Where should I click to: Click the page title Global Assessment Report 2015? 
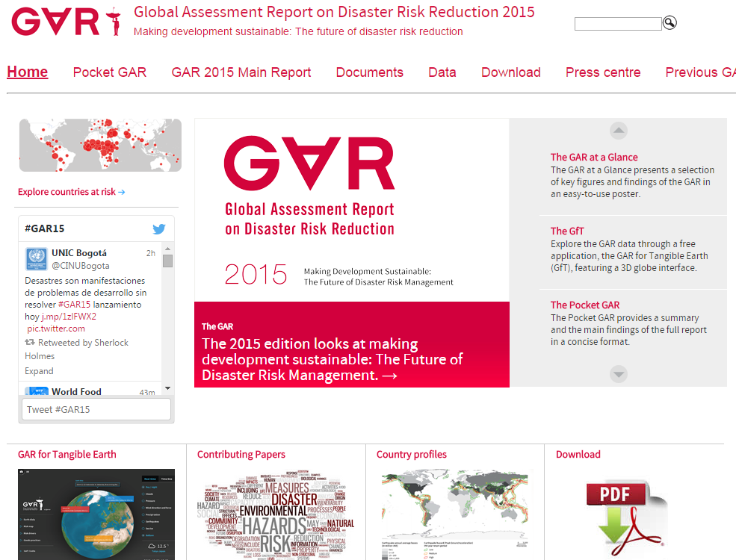click(x=334, y=12)
